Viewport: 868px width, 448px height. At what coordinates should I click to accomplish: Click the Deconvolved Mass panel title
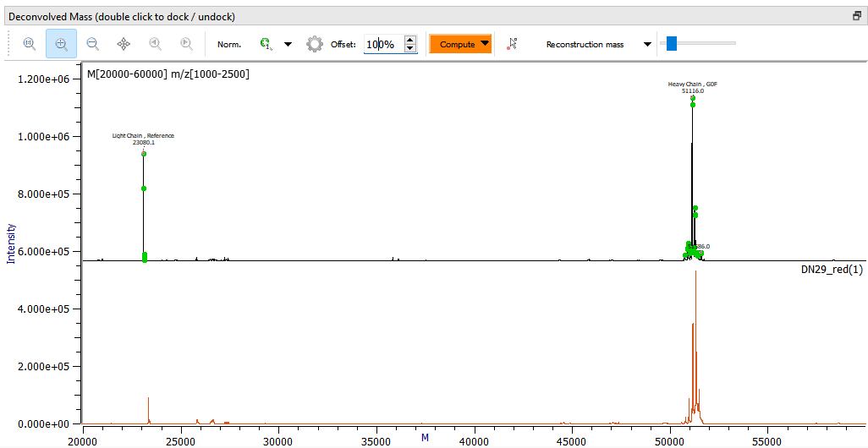[122, 17]
